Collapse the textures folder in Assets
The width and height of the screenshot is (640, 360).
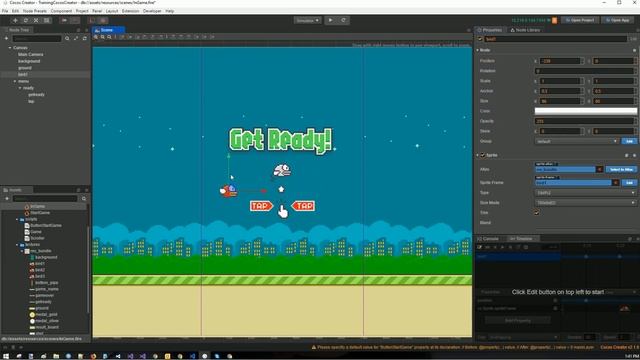tap(17, 244)
